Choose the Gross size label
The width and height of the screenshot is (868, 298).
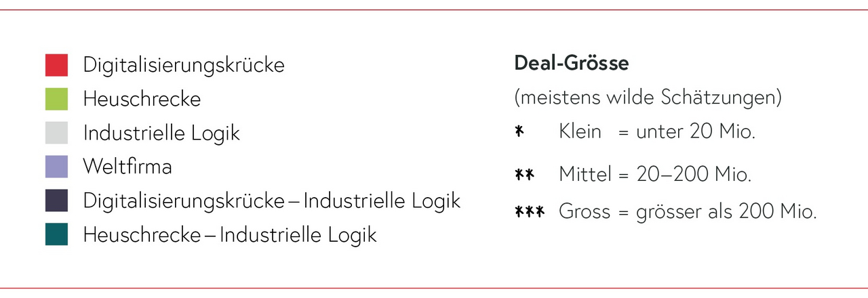click(584, 212)
